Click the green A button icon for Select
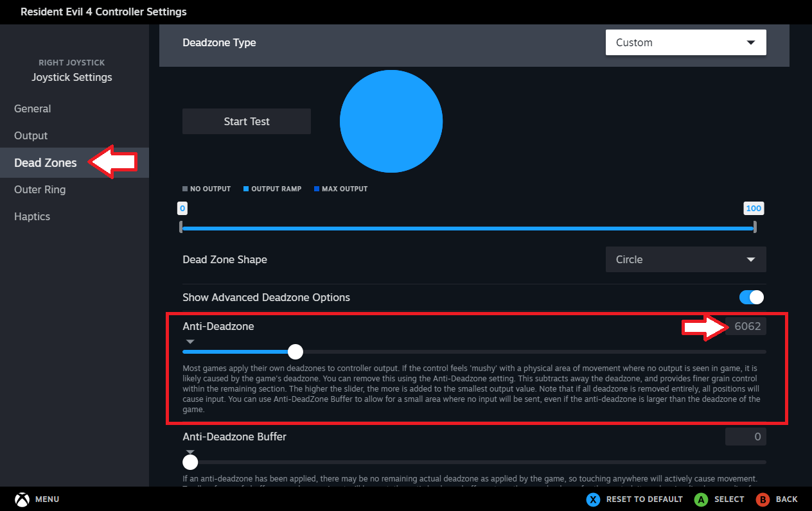 [701, 499]
